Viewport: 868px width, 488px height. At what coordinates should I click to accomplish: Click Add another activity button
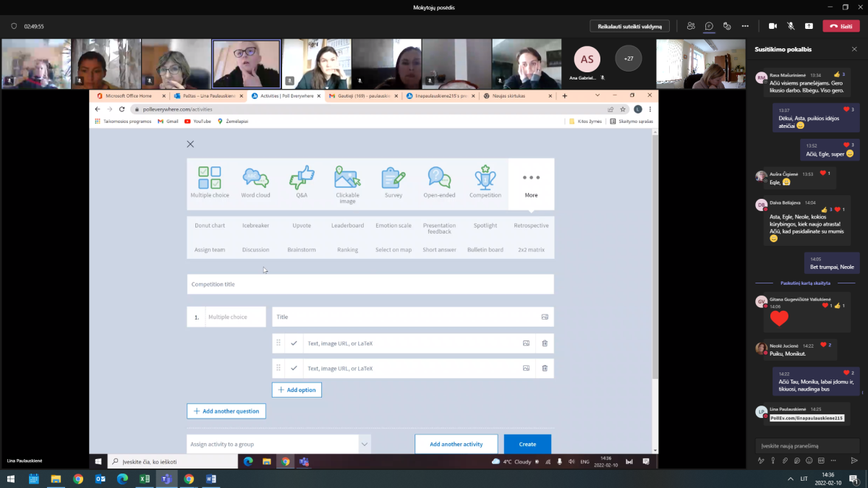pos(456,444)
